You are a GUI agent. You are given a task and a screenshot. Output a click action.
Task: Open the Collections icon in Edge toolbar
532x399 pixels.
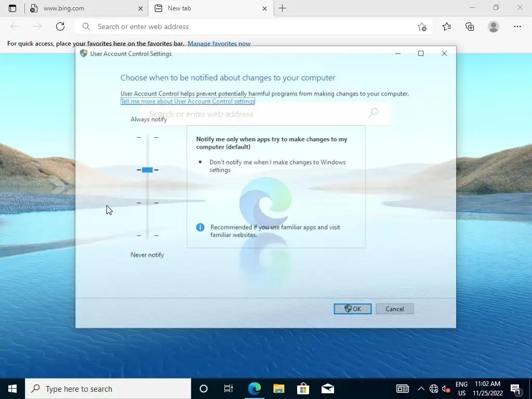point(470,26)
